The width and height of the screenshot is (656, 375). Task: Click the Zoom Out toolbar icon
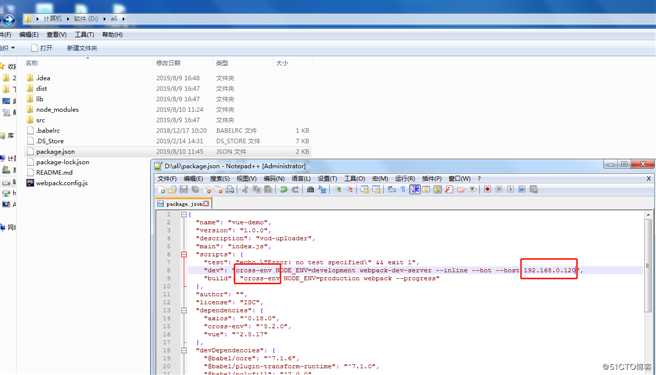coord(350,190)
